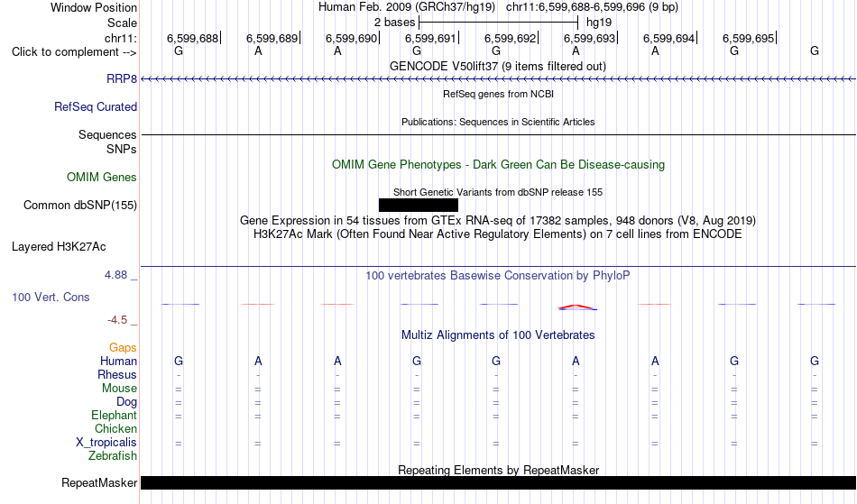Image resolution: width=857 pixels, height=504 pixels.
Task: Click the RRP8 transcript arrow line
Action: click(x=499, y=79)
